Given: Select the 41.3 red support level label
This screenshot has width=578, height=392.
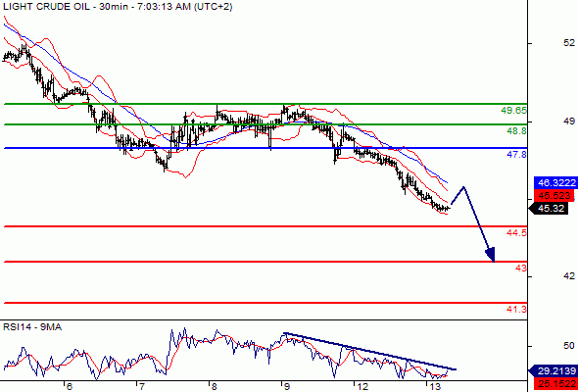Looking at the screenshot, I should coord(516,310).
